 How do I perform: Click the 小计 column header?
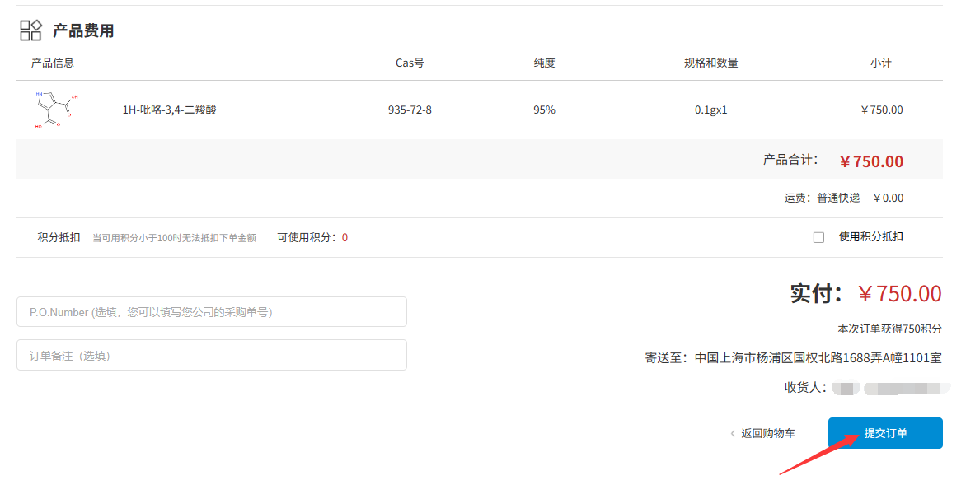click(x=880, y=63)
